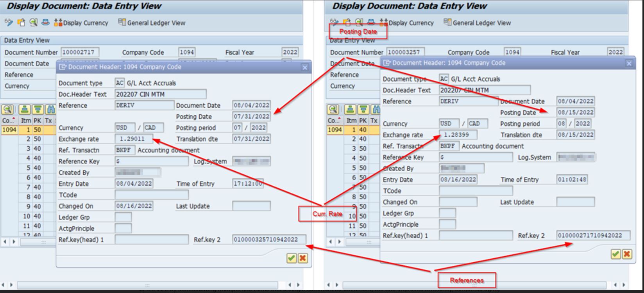
Task: Click sort descending icon in left item grid
Action: [38, 110]
